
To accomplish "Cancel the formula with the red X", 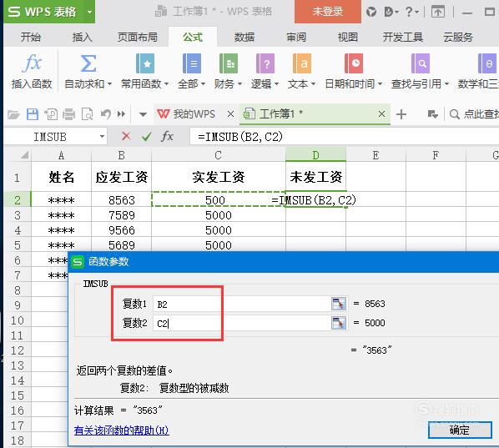I will pos(126,136).
